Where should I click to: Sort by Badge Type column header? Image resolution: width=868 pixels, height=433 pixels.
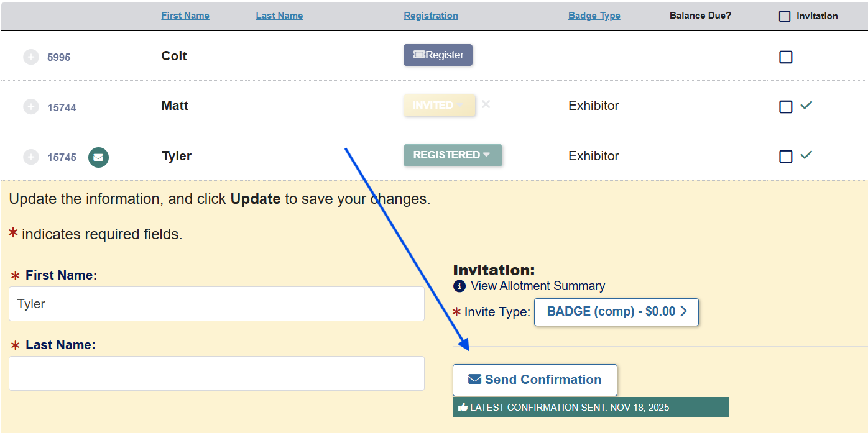(594, 16)
